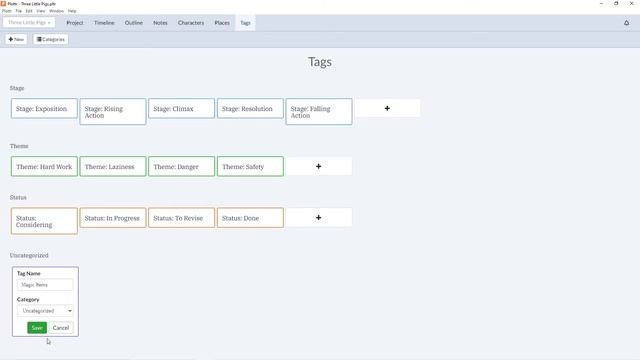
Task: Select the Status: Considering tag card
Action: (x=44, y=221)
